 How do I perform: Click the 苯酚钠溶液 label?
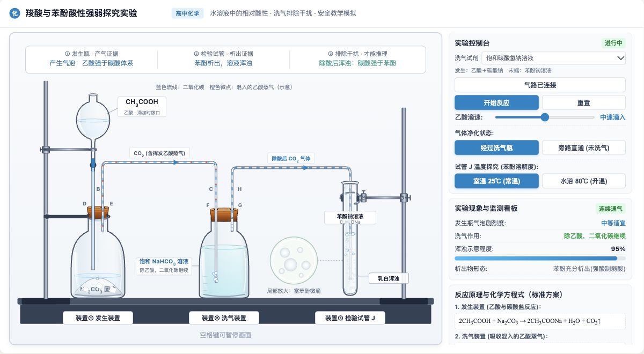pos(350,218)
